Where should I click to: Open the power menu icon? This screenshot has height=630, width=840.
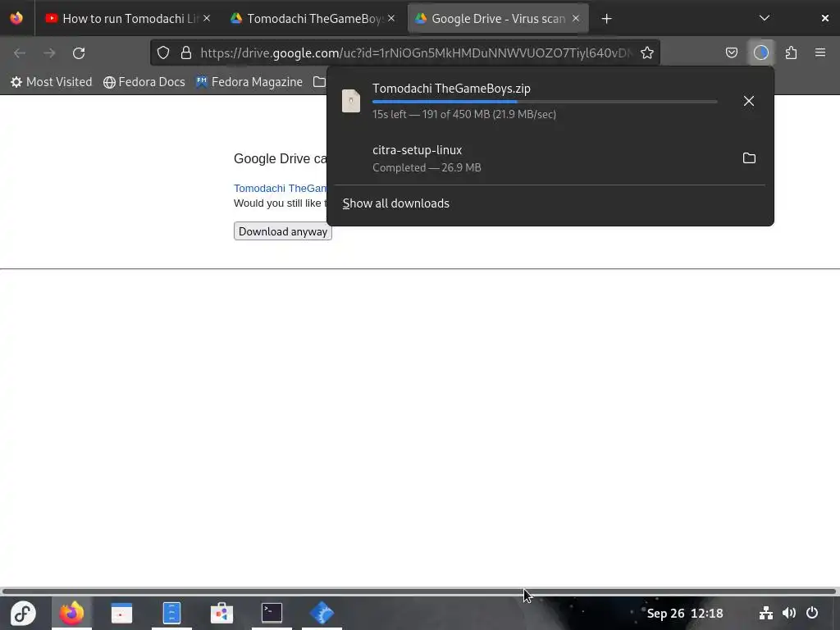(x=812, y=613)
